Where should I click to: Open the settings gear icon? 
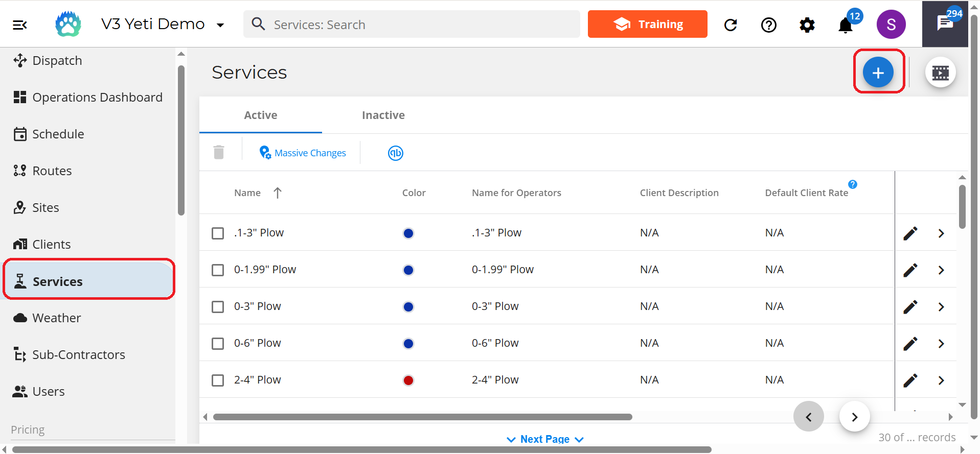[807, 25]
